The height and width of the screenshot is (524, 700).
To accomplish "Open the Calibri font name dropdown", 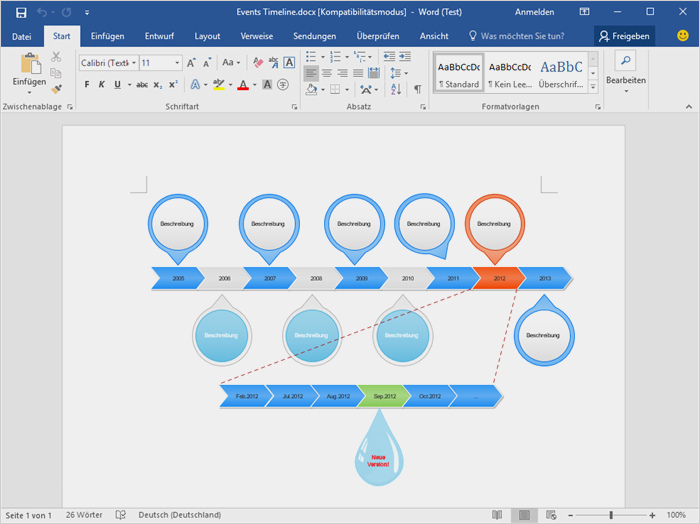I will click(133, 62).
